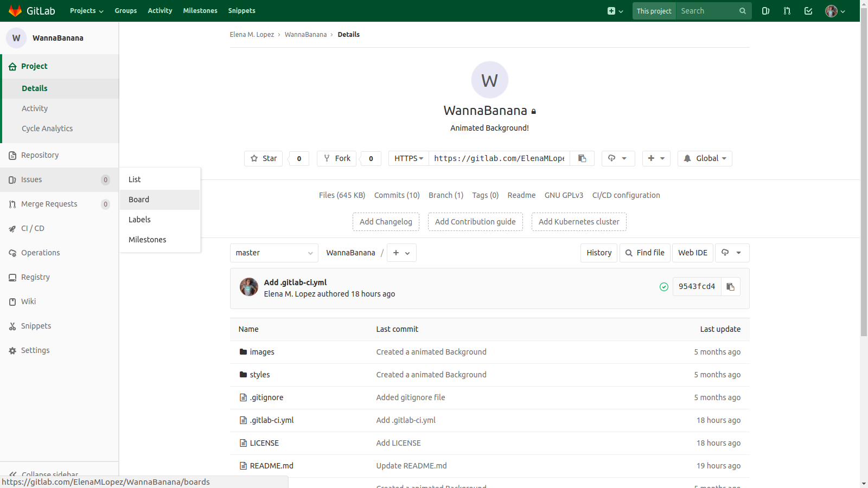Click the Star button
This screenshot has height=488, width=868.
pyautogui.click(x=264, y=158)
